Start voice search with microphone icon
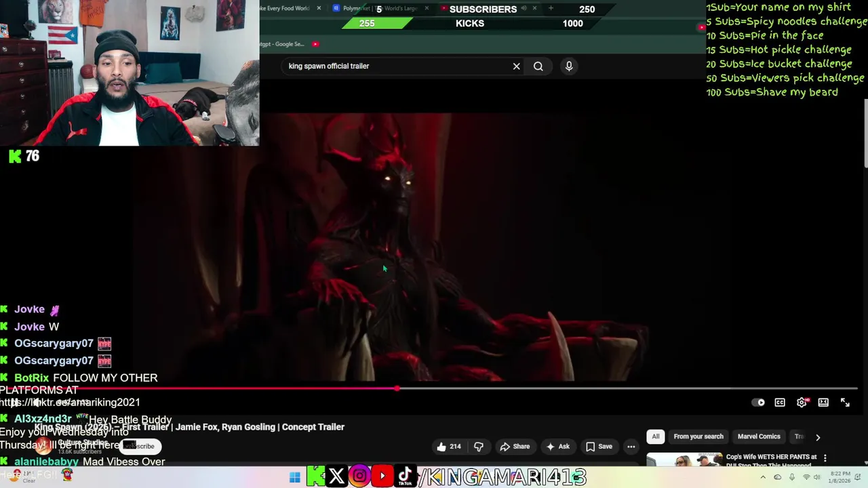Image resolution: width=868 pixels, height=488 pixels. (569, 66)
